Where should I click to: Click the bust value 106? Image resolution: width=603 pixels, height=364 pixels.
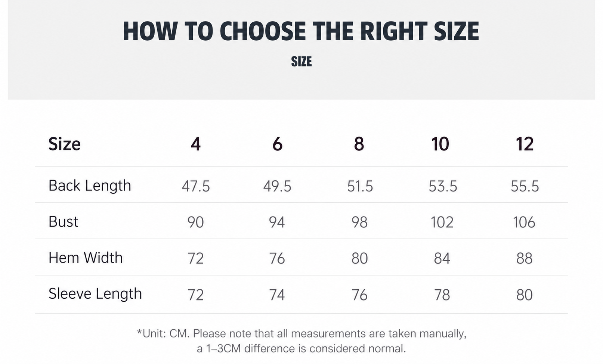coord(524,222)
